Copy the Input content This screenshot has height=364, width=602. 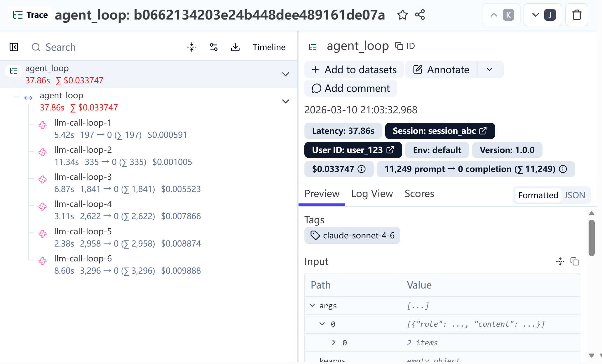pyautogui.click(x=574, y=261)
